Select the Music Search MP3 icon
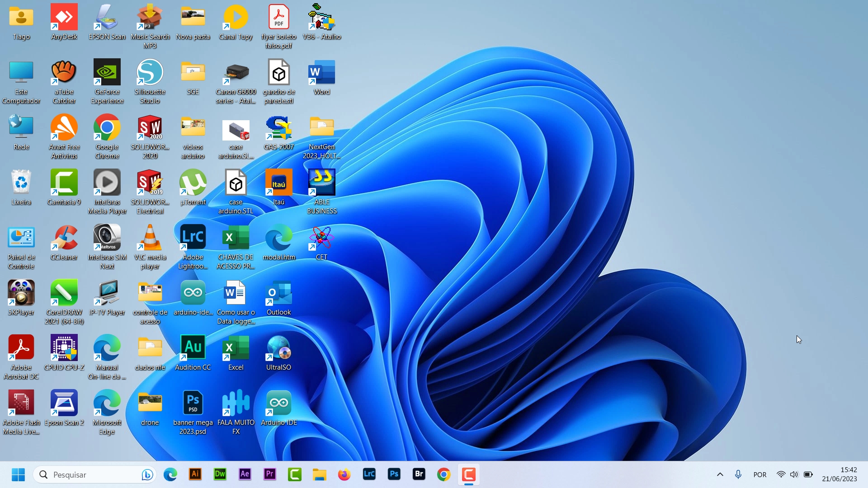 [x=150, y=26]
